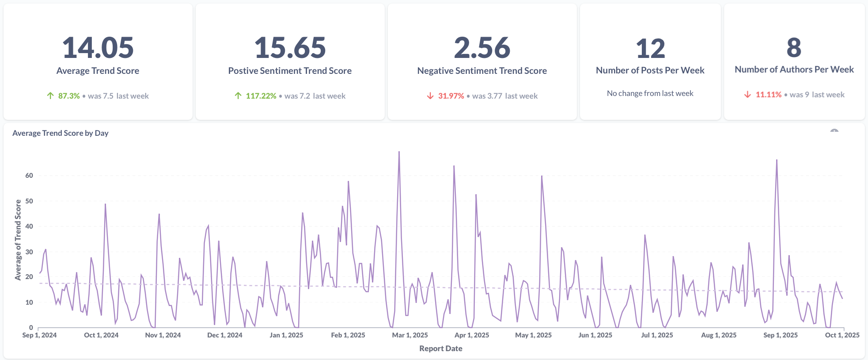Open the Postive Sentiment Trend Score title
Viewport: 868px width, 360px height.
290,71
